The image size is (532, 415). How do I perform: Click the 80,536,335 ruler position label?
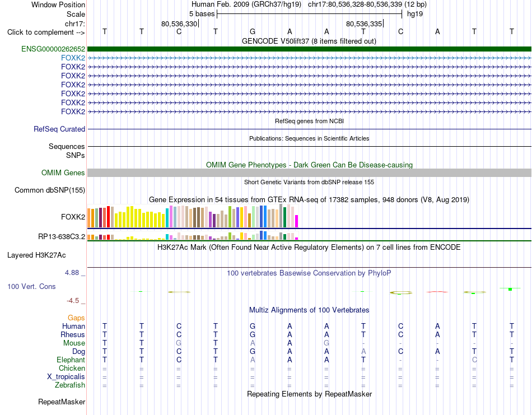[x=364, y=24]
